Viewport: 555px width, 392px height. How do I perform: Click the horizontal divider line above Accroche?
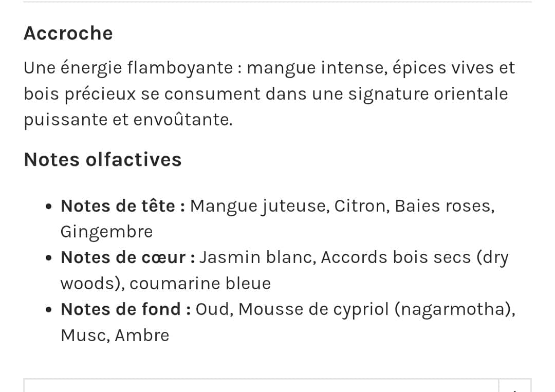[x=277, y=2]
